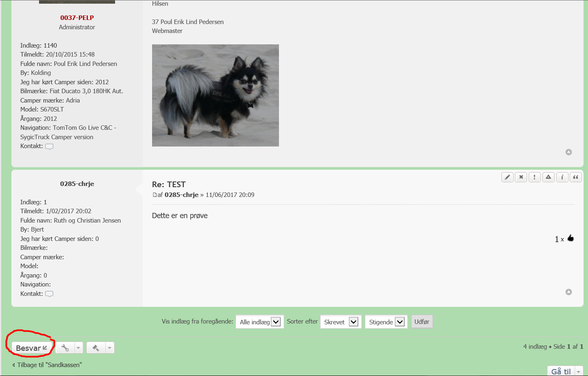Click the thumbs-up like icon
The height and width of the screenshot is (376, 588).
[571, 238]
